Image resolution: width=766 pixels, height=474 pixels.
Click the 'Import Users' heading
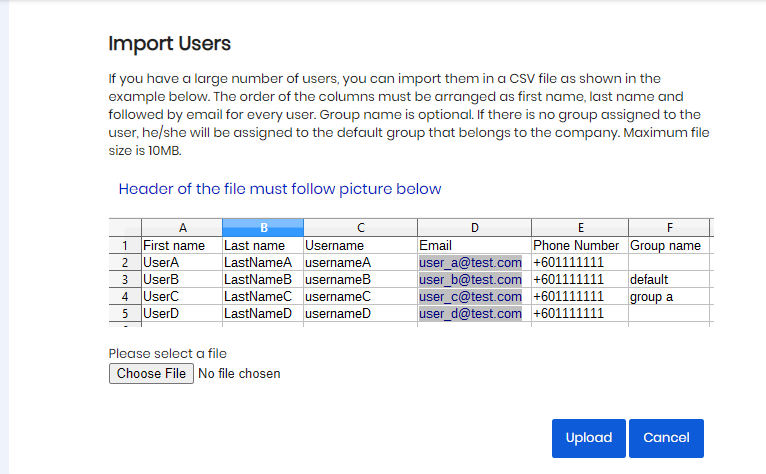coord(169,44)
